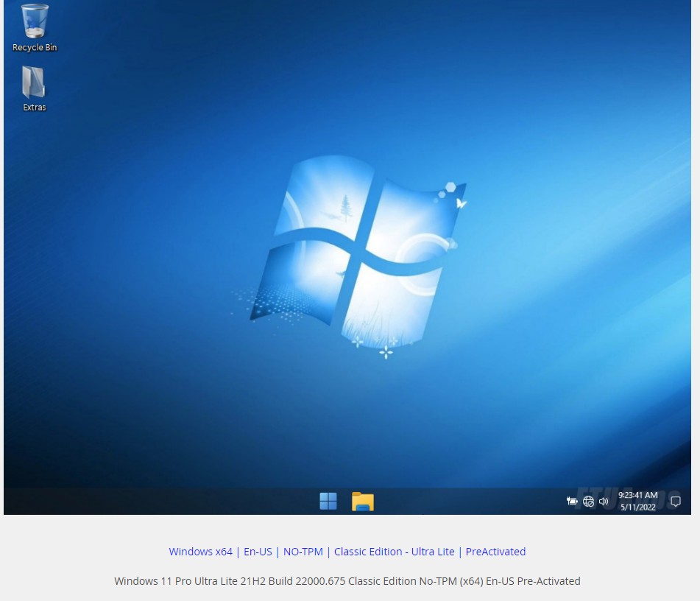The image size is (700, 601).
Task: Click the Windows 11 Pro Ultra Lite caption
Action: pos(347,581)
